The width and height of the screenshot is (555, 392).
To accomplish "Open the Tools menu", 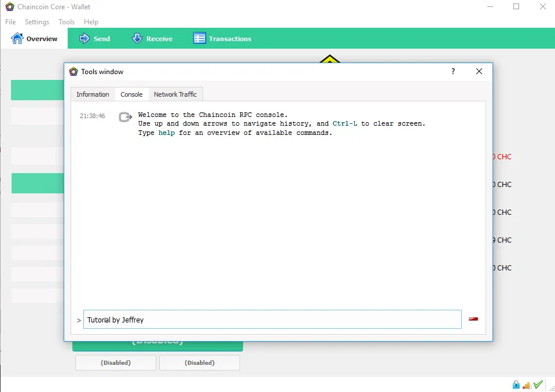I will pyautogui.click(x=67, y=22).
